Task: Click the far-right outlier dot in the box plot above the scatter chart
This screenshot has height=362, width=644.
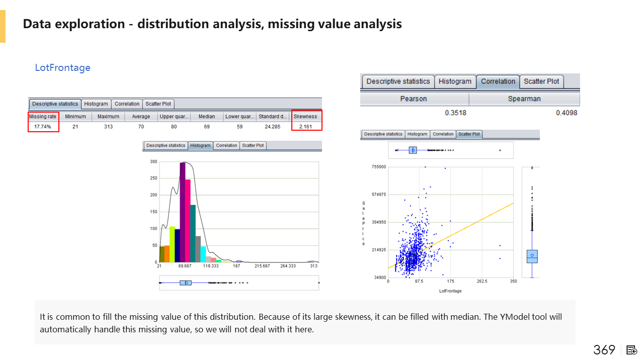Action: [x=500, y=150]
